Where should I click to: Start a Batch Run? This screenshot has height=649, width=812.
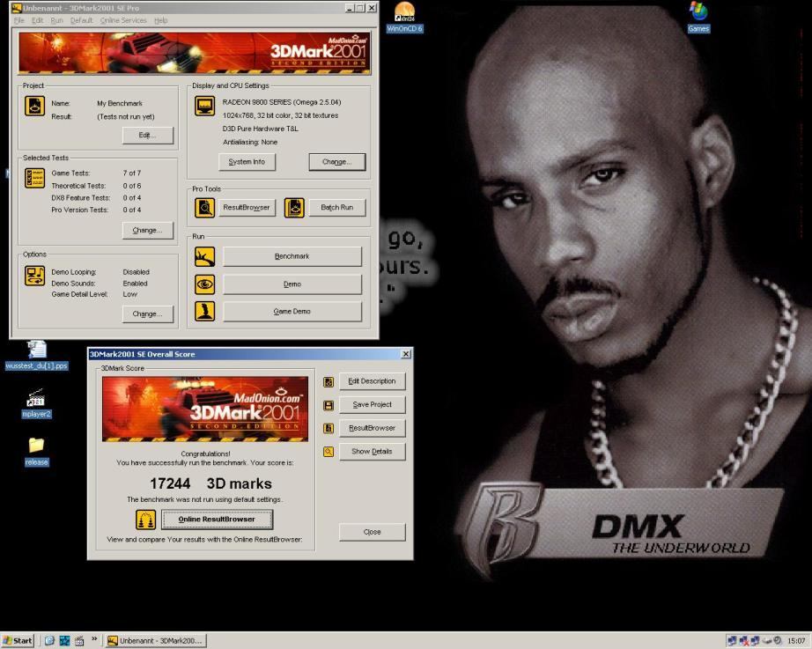click(337, 207)
